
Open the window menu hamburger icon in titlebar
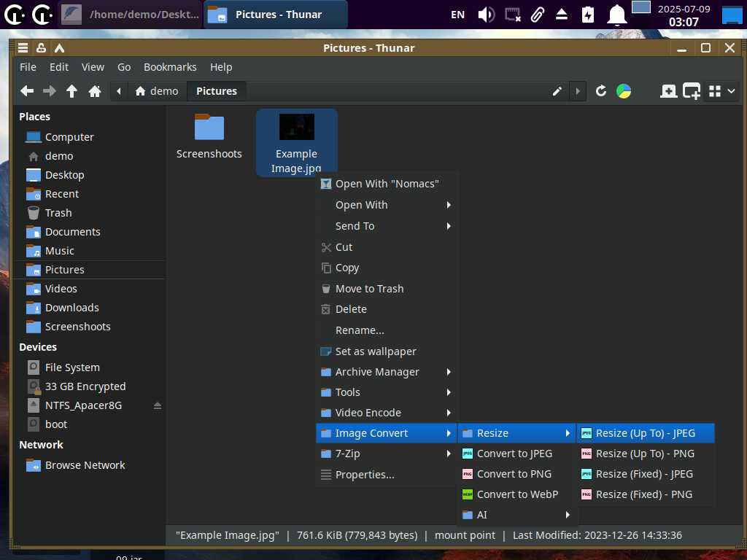click(x=23, y=47)
